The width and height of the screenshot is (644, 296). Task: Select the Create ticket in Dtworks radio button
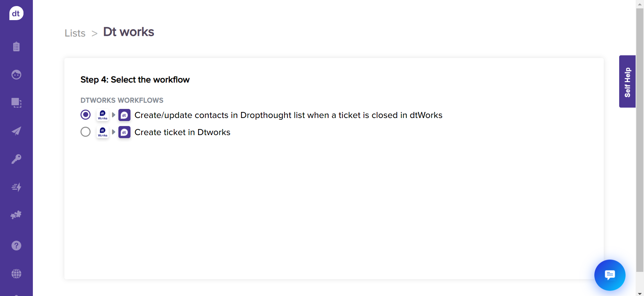coord(85,132)
